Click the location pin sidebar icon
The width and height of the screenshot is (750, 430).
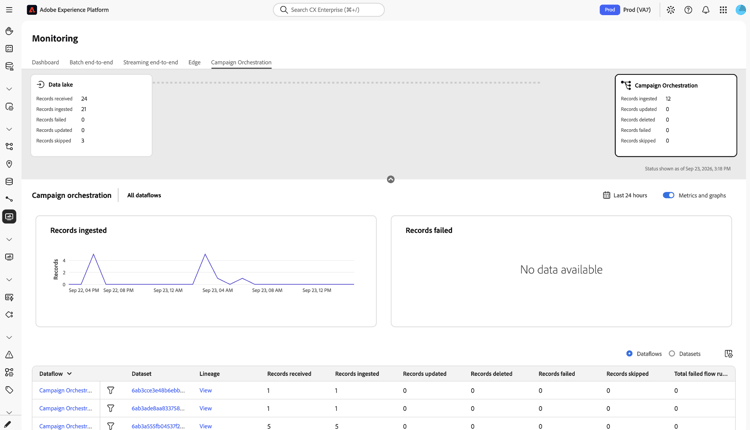tap(9, 164)
